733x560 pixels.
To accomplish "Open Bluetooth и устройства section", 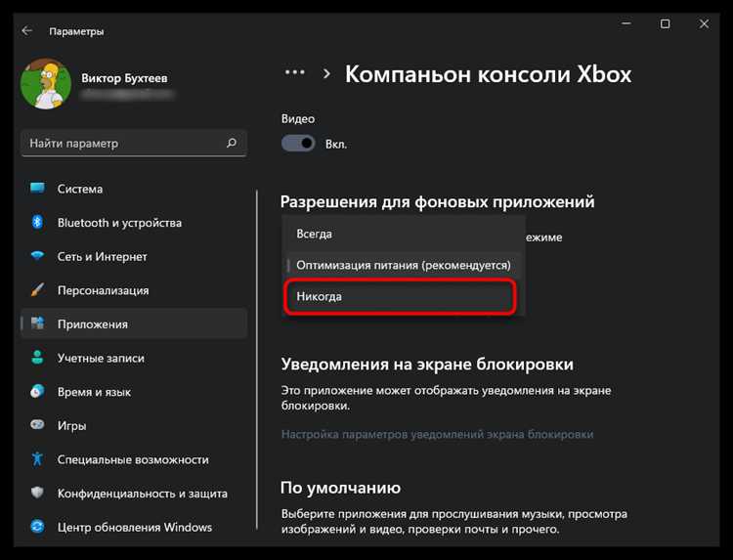I will click(134, 223).
